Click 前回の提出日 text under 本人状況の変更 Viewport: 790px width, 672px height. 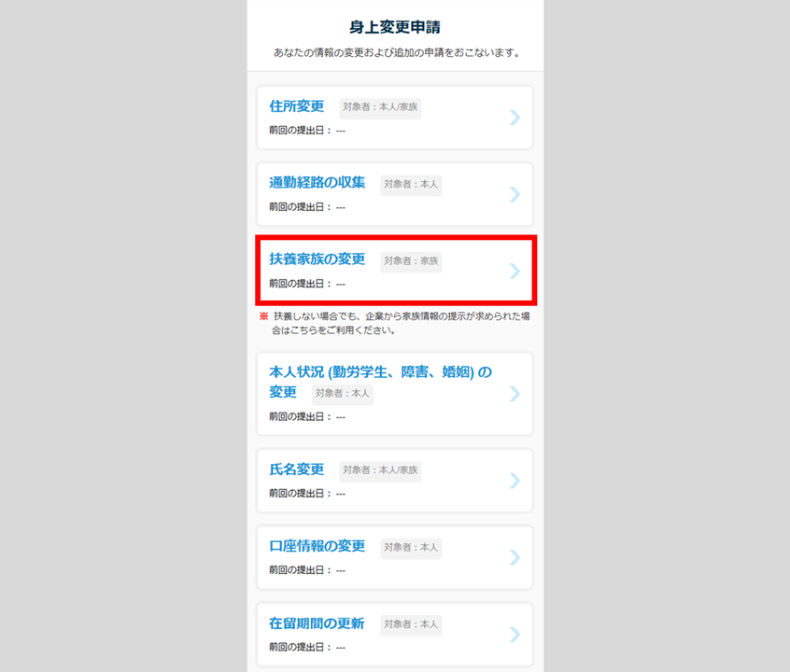click(307, 416)
